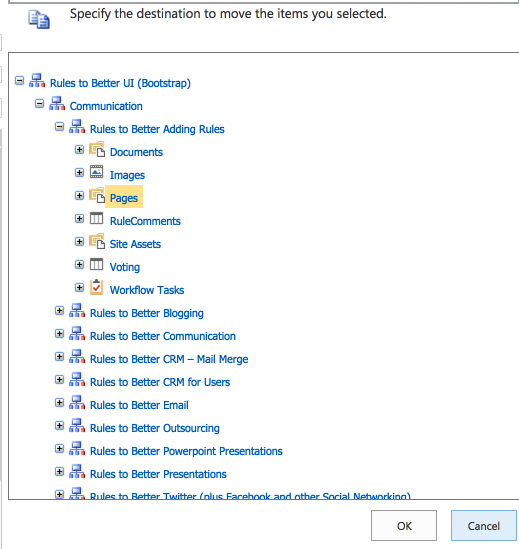This screenshot has width=519, height=549.
Task: Select Rules to Better Communication destination
Action: pyautogui.click(x=162, y=336)
